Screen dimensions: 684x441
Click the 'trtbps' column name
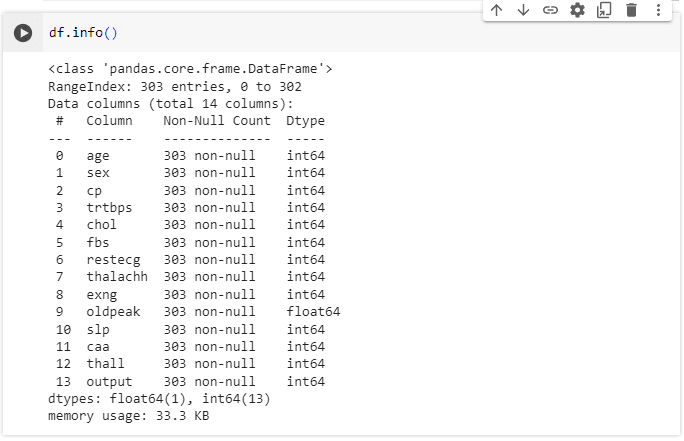[x=109, y=208]
